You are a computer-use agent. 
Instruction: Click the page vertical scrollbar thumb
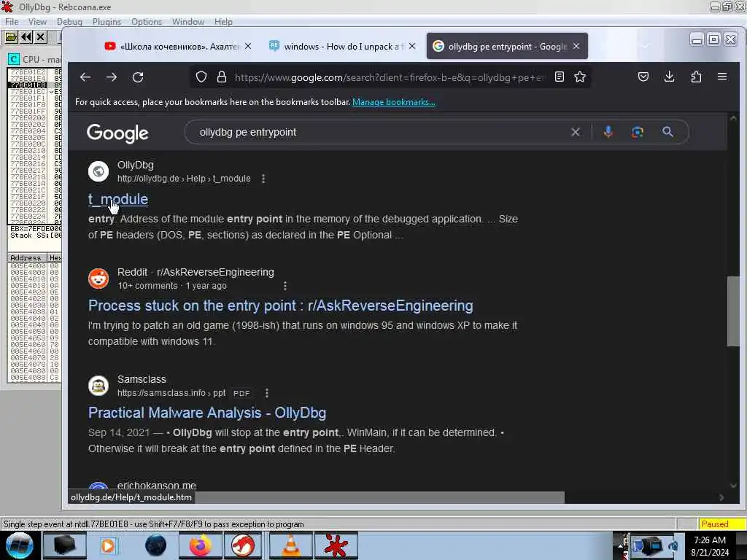[x=733, y=311]
